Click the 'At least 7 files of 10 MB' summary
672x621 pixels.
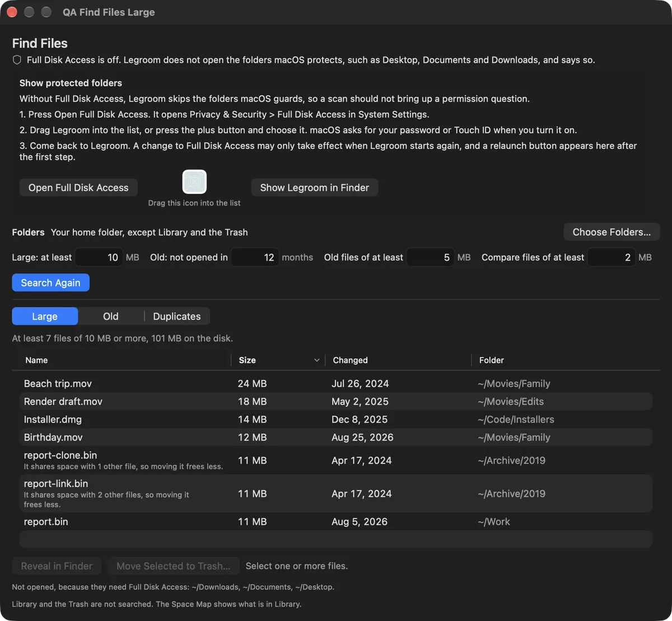coord(123,338)
